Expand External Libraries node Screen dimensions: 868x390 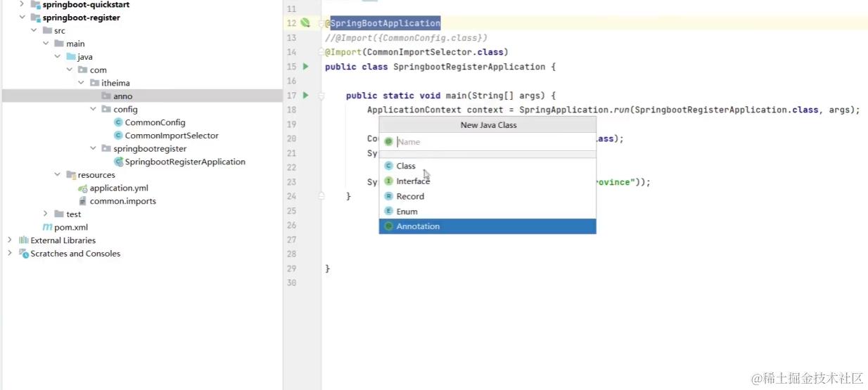(10, 240)
